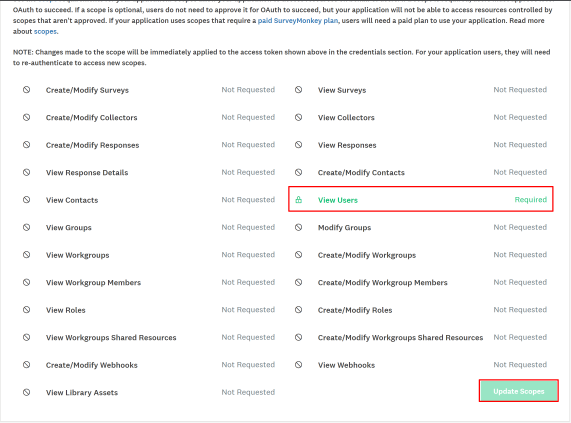571x423 pixels.
Task: Click the lock icon next to View Users
Action: pyautogui.click(x=299, y=199)
